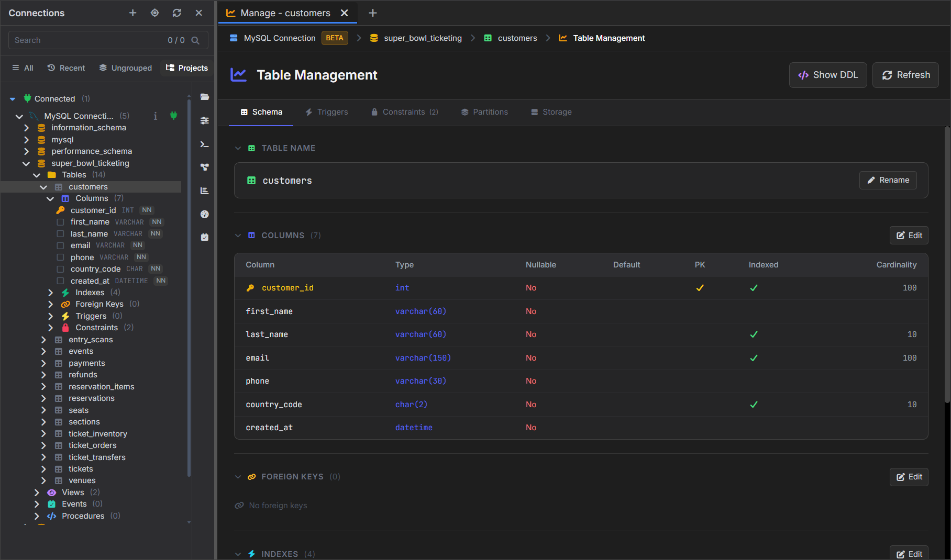Expand the entry_scans table

[x=43, y=340]
